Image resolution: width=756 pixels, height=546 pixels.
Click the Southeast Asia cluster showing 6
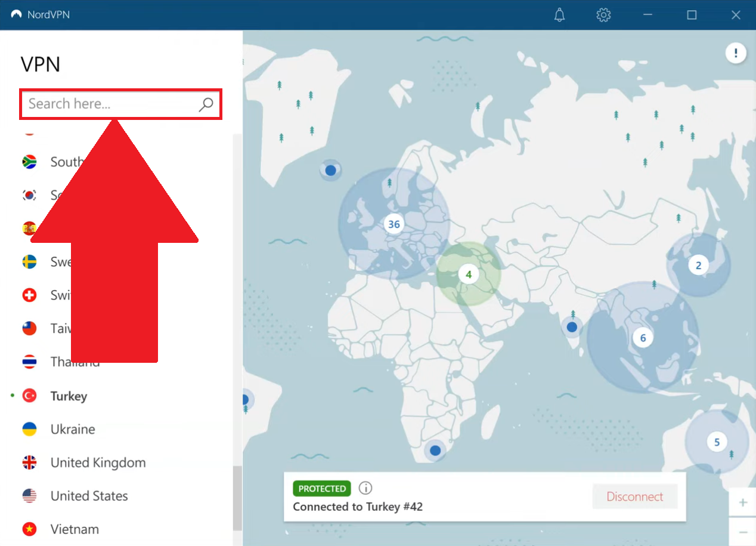tap(643, 338)
